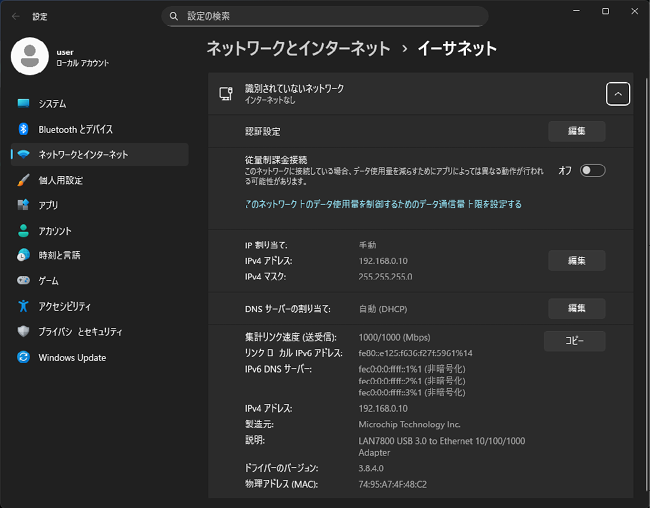Image resolution: width=650 pixels, height=508 pixels.
Task: Click the 自動 (DHCP) DNS value
Action: (x=383, y=309)
